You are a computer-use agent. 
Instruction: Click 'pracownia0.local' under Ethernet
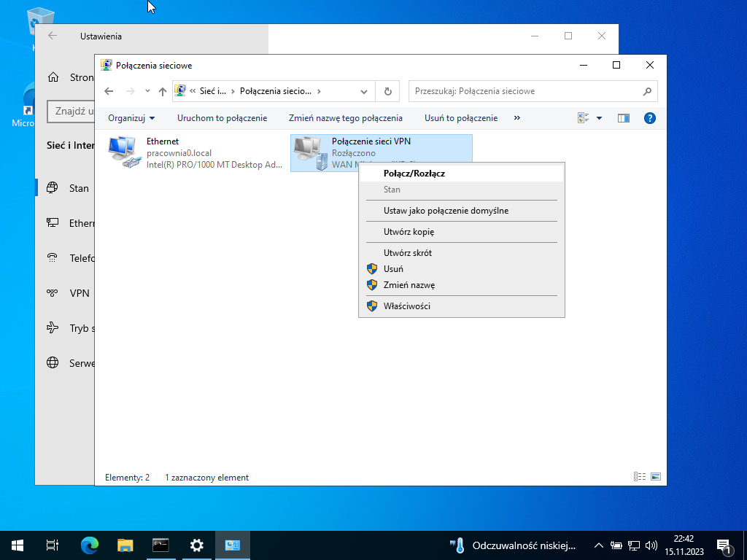[x=179, y=153]
